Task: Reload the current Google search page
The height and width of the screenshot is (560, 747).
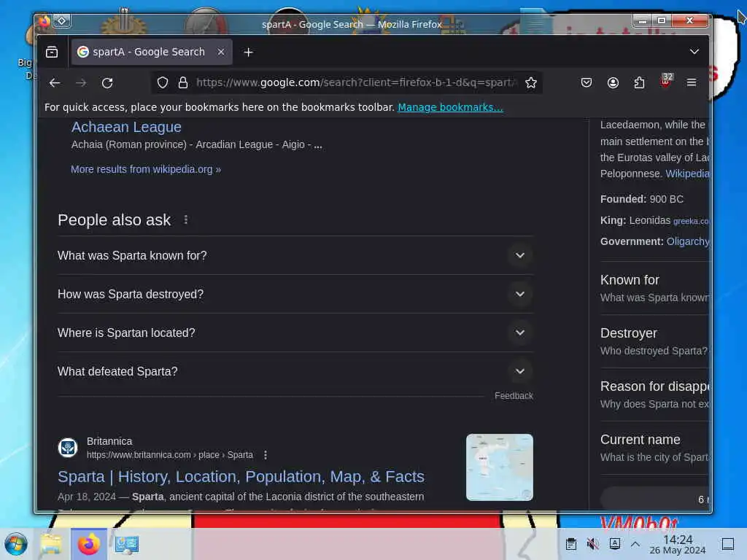Action: click(x=107, y=83)
